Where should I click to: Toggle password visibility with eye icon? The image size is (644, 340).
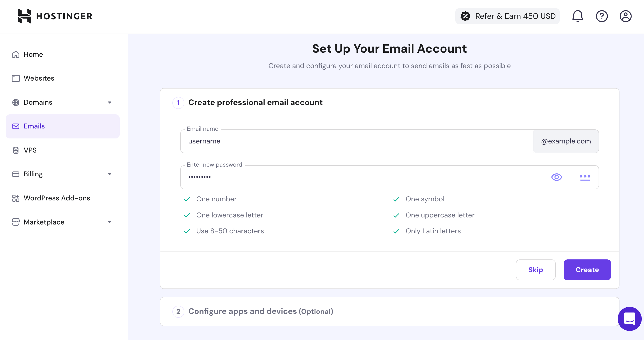pos(557,177)
